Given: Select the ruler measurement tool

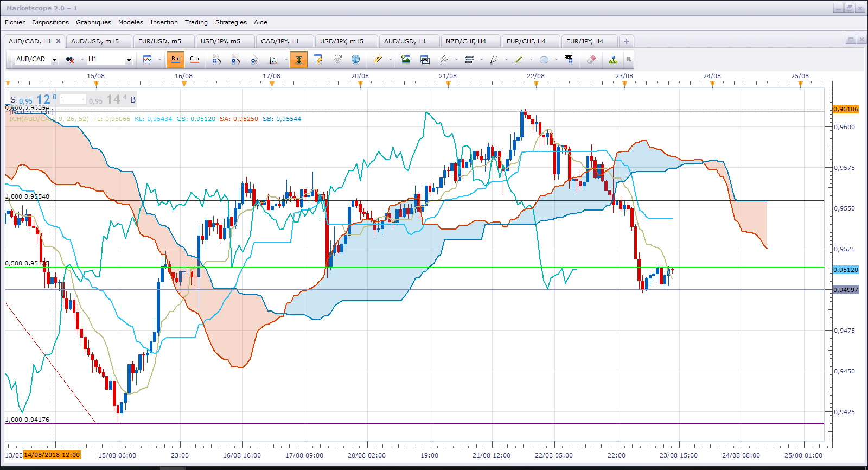Looking at the screenshot, I should tap(378, 60).
